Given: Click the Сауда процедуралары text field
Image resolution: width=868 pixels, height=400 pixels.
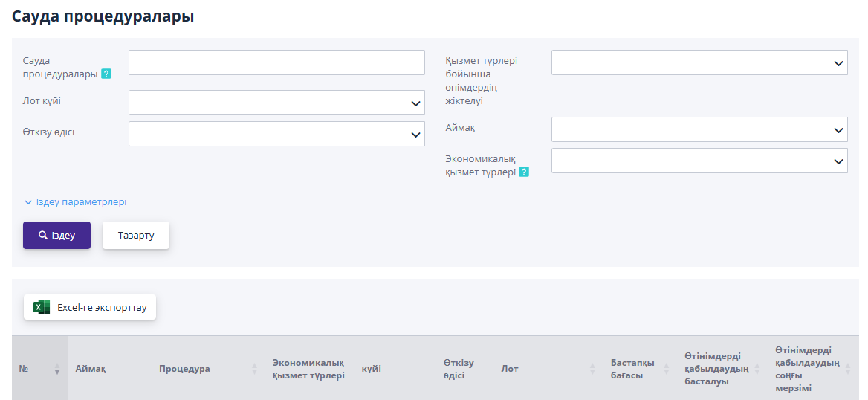Looking at the screenshot, I should point(276,63).
